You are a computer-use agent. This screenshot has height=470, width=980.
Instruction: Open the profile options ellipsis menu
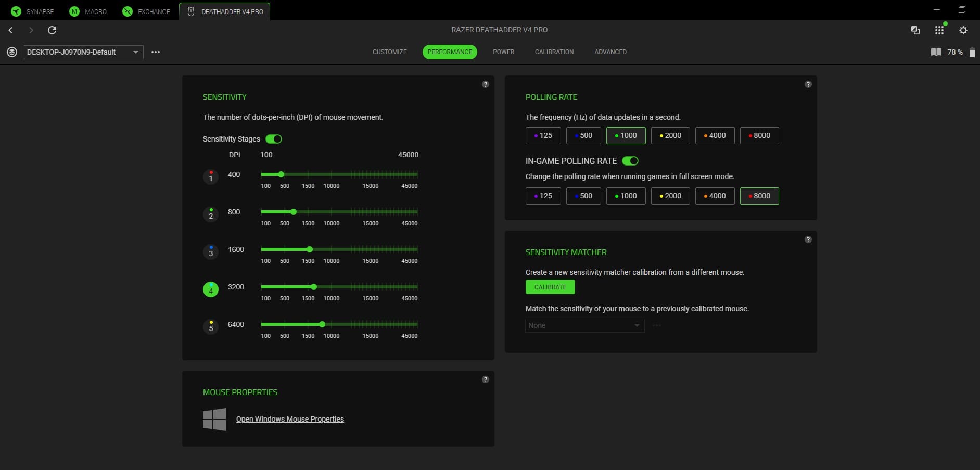(156, 52)
